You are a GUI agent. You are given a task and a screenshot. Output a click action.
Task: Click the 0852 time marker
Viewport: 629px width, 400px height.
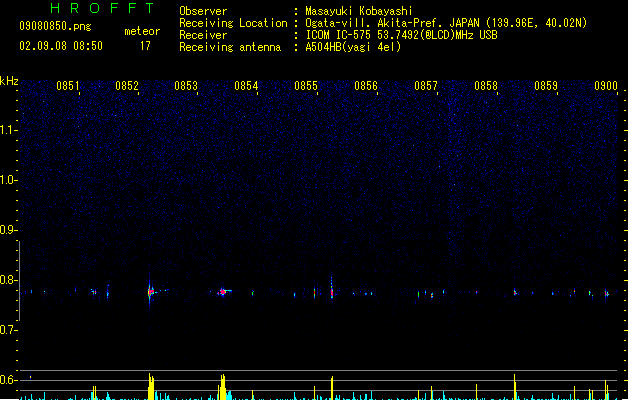(127, 86)
